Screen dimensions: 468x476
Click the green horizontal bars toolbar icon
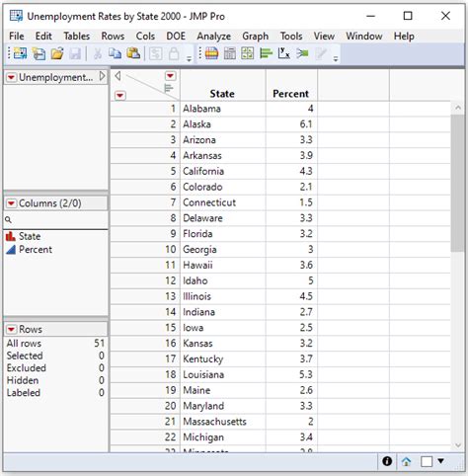pyautogui.click(x=266, y=53)
